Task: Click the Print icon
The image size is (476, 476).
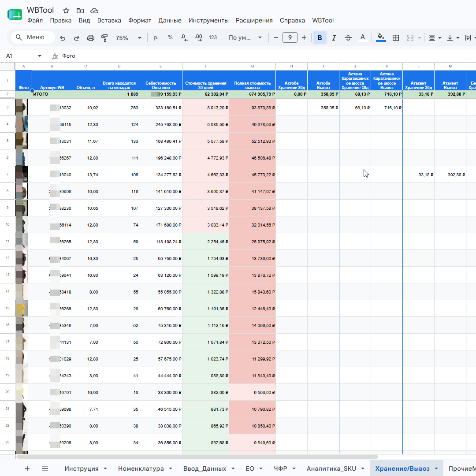Action: tap(90, 37)
